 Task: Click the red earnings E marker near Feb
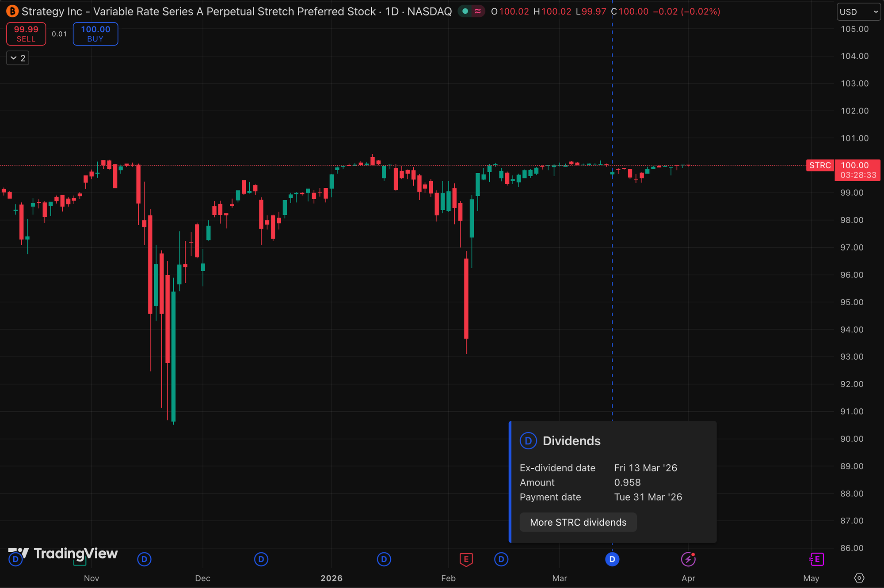(466, 559)
